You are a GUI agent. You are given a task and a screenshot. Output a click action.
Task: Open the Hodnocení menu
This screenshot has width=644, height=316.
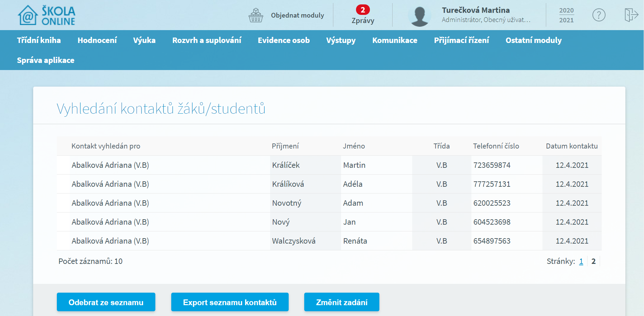click(x=97, y=40)
